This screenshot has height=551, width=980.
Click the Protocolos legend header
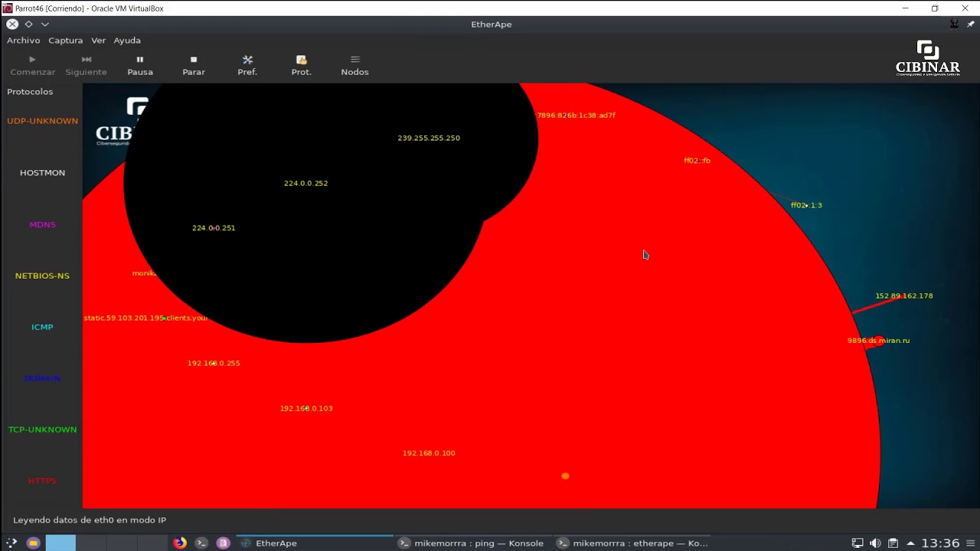coord(30,92)
